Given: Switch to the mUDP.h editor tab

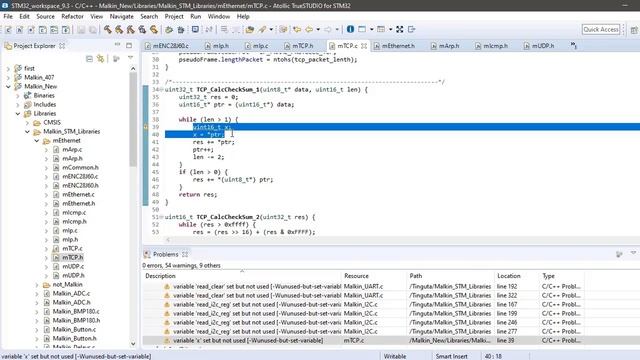Looking at the screenshot, I should click(540, 46).
